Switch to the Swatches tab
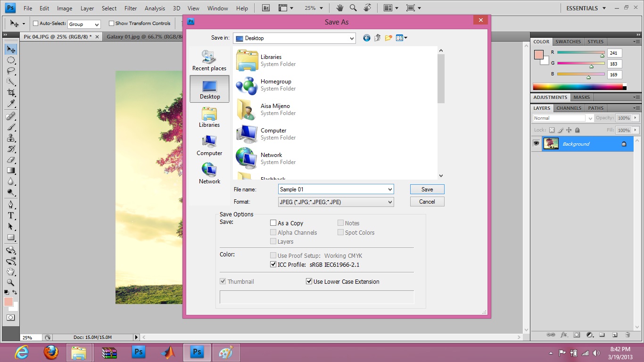 pos(568,41)
